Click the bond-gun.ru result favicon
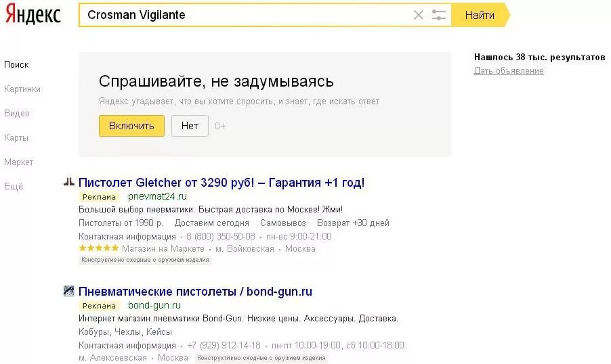Viewport: 611px width, 364px height. [x=69, y=291]
